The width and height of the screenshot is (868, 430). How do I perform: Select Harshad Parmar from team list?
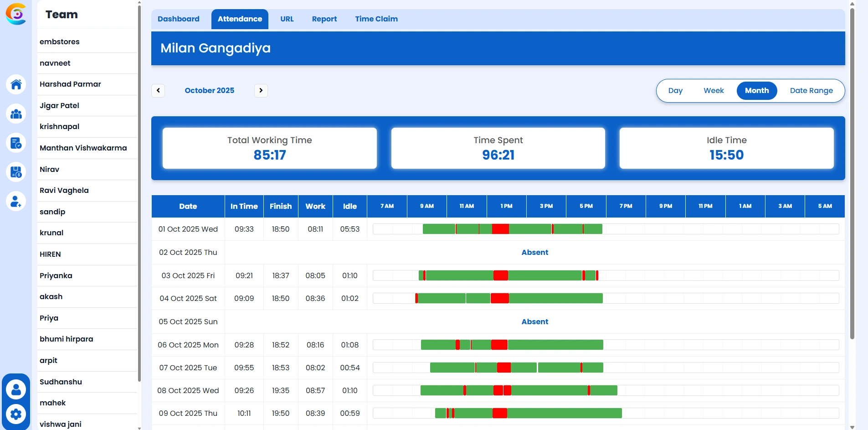point(70,84)
